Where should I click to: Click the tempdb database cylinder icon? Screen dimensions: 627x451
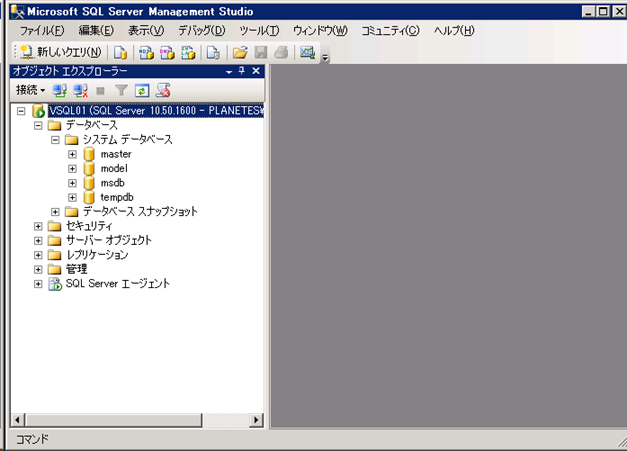point(89,198)
